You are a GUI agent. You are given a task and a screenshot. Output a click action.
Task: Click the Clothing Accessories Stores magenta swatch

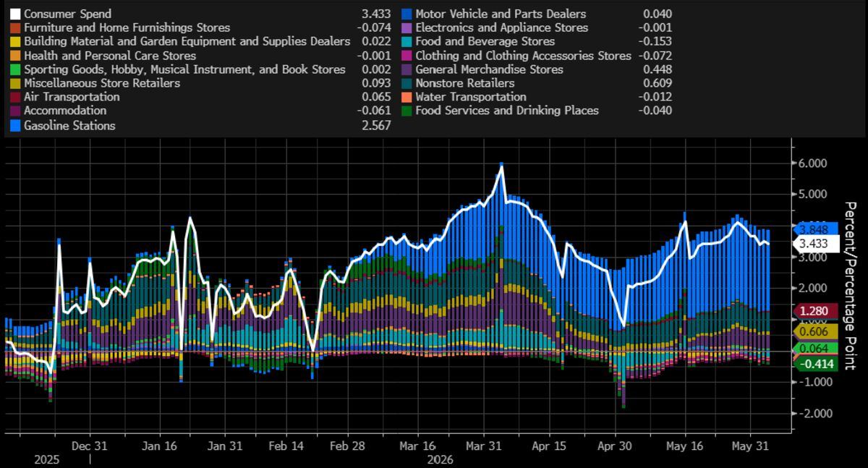407,56
